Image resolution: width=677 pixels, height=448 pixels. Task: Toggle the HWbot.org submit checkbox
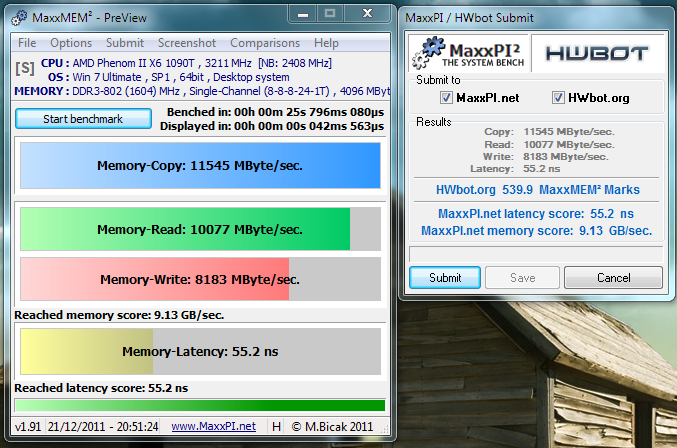tap(558, 98)
